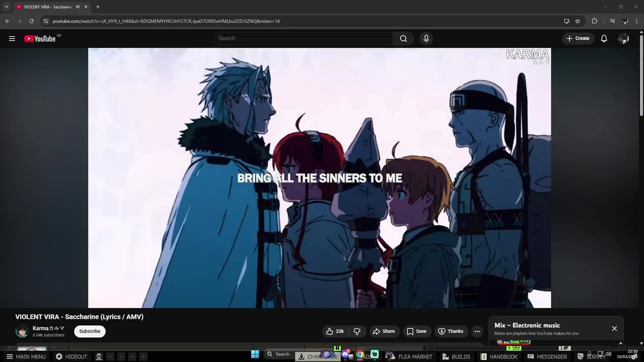Go to the YouTube home logo

pyautogui.click(x=40, y=39)
